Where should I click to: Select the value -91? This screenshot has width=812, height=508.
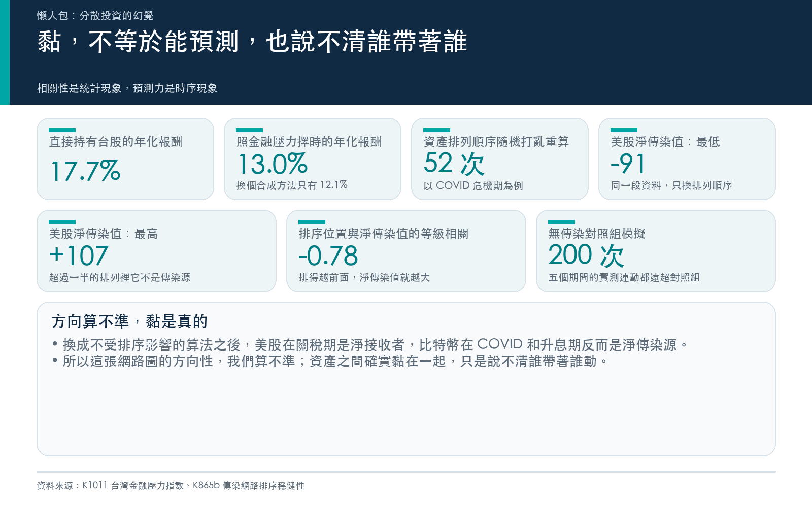coord(628,164)
